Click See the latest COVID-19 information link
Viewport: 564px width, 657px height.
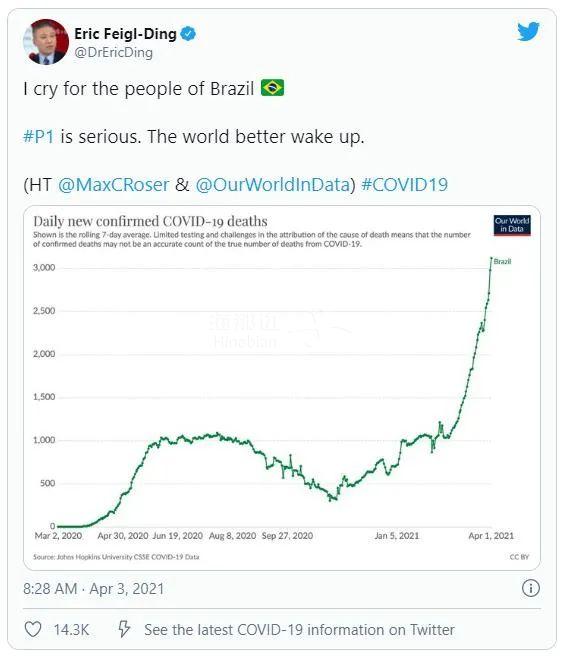[x=299, y=629]
